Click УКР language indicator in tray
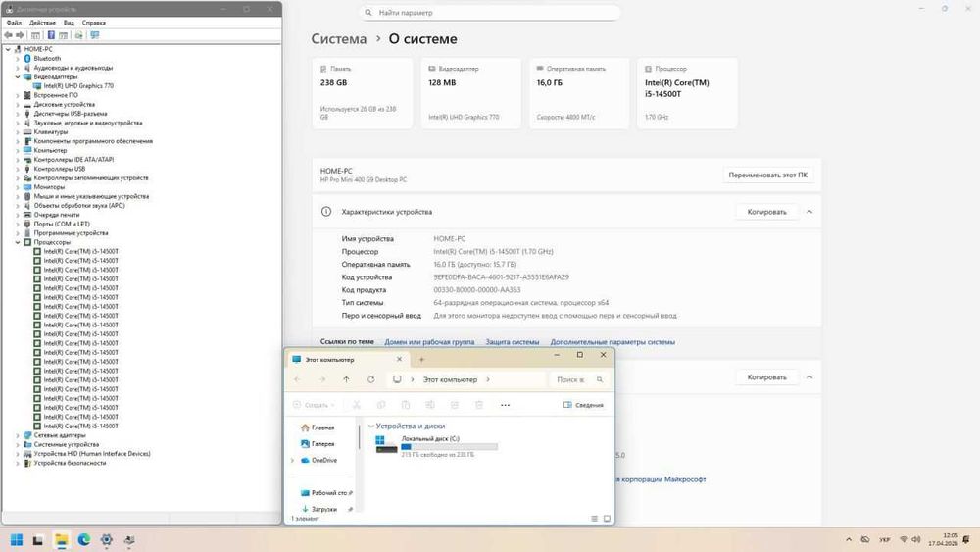980x552 pixels. pyautogui.click(x=884, y=539)
